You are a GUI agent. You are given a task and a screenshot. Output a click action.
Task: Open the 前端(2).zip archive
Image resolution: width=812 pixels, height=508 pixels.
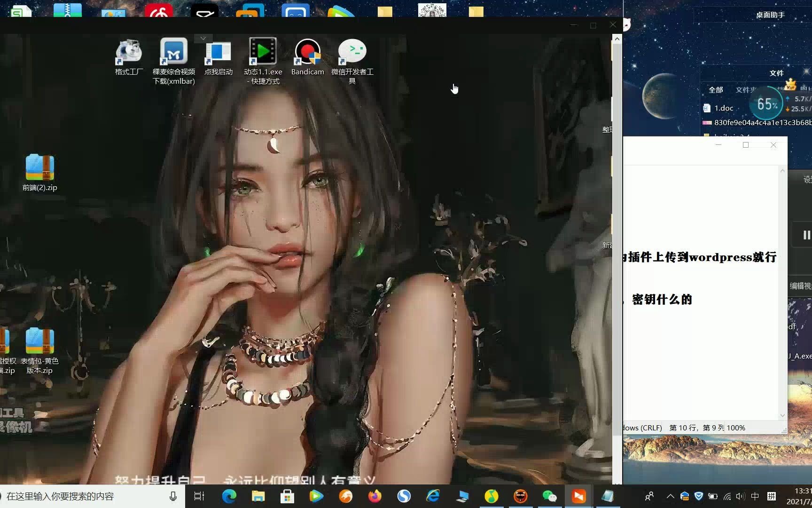coord(40,173)
